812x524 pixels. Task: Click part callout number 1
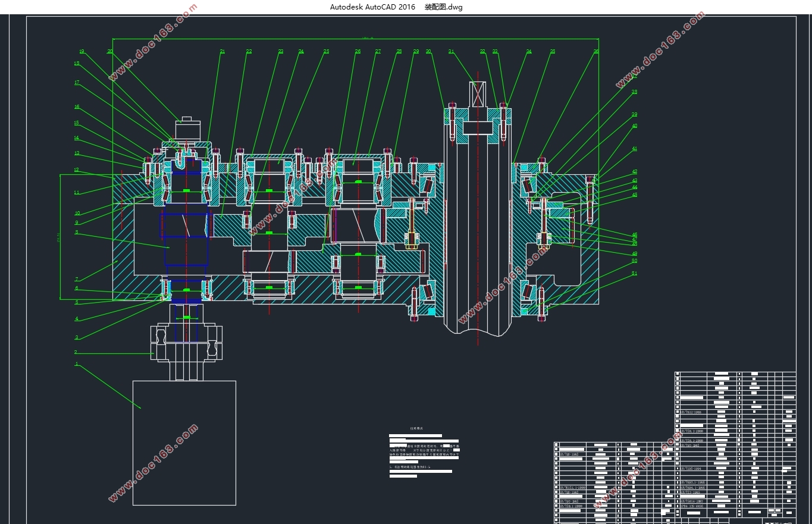(x=76, y=364)
